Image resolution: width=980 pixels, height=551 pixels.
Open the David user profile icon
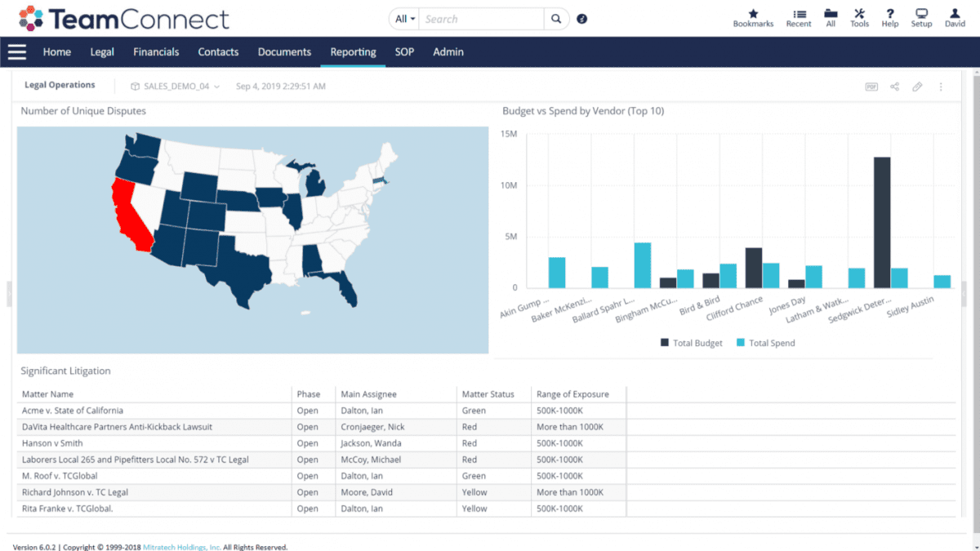click(955, 14)
